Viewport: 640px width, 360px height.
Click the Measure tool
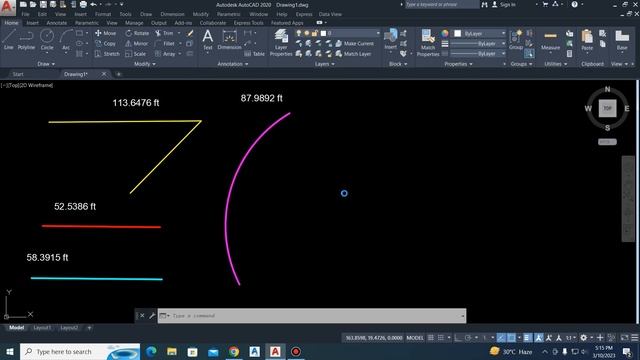click(x=550, y=40)
